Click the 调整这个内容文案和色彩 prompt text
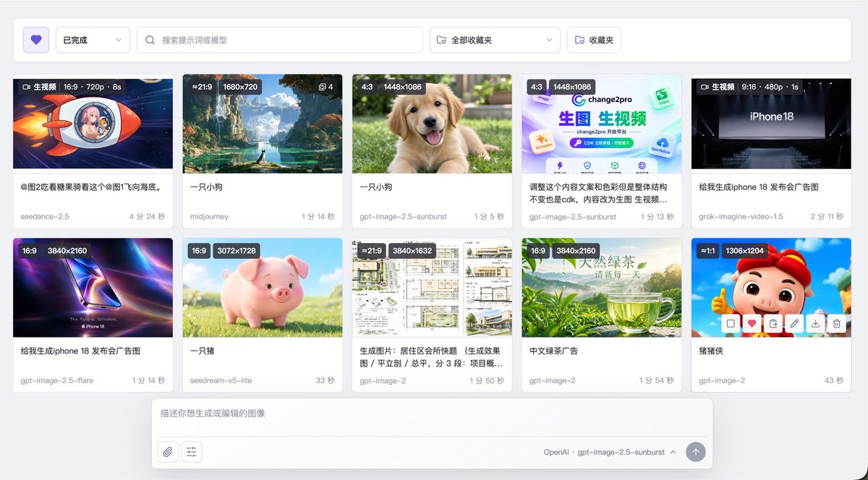The width and height of the screenshot is (868, 480). click(x=598, y=192)
